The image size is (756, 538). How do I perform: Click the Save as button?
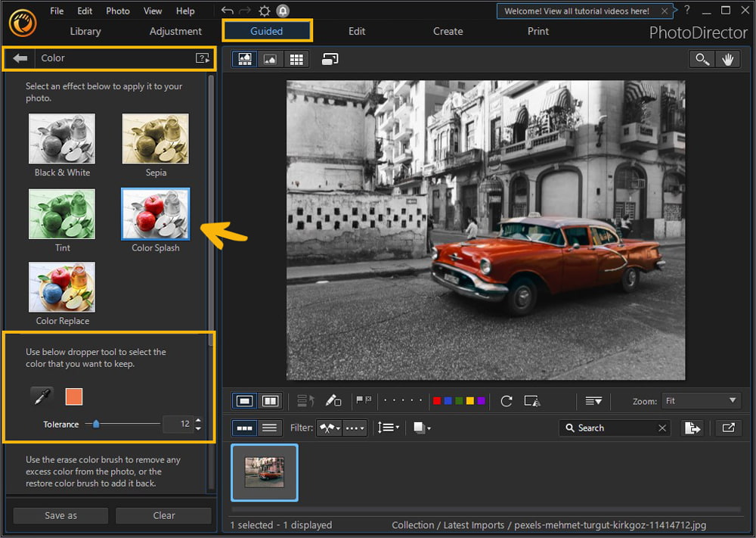click(x=60, y=515)
